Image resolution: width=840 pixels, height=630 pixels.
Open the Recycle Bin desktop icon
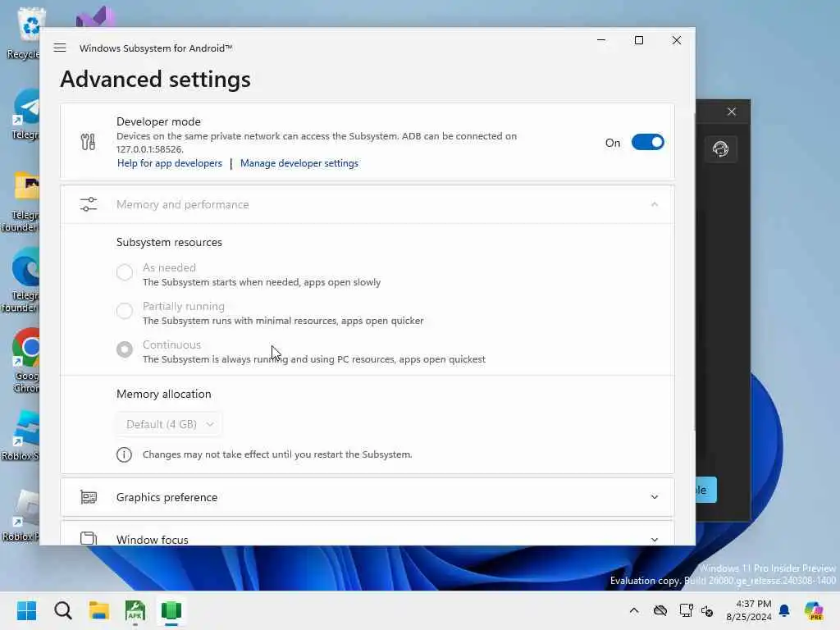coord(22,33)
